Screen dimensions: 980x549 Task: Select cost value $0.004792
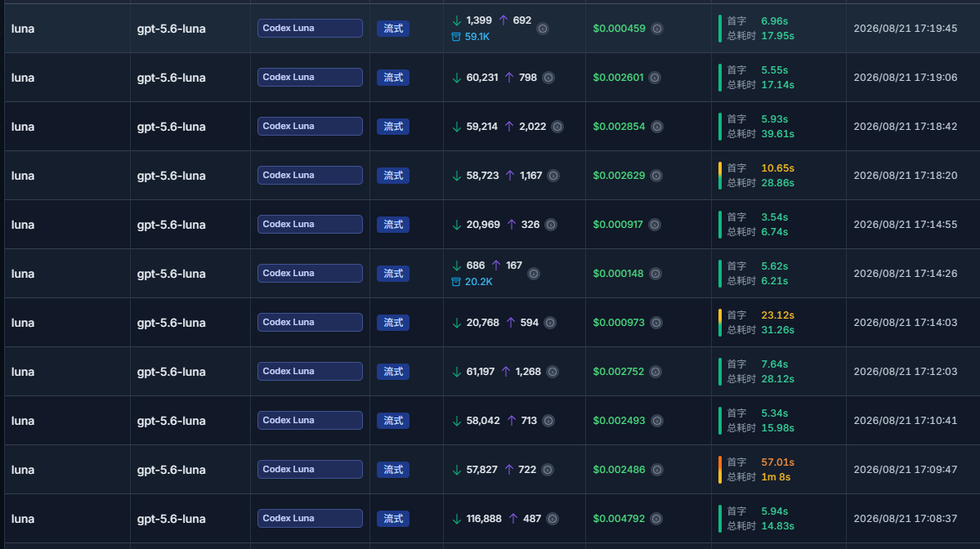(619, 519)
